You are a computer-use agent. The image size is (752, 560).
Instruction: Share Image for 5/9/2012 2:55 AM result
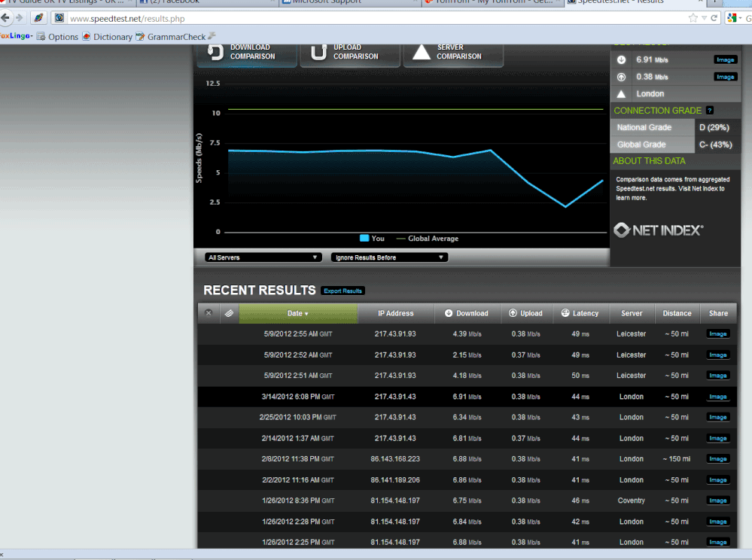718,334
